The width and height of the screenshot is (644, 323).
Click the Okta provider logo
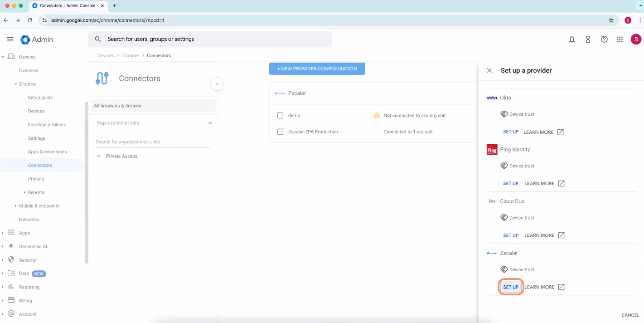click(x=492, y=98)
